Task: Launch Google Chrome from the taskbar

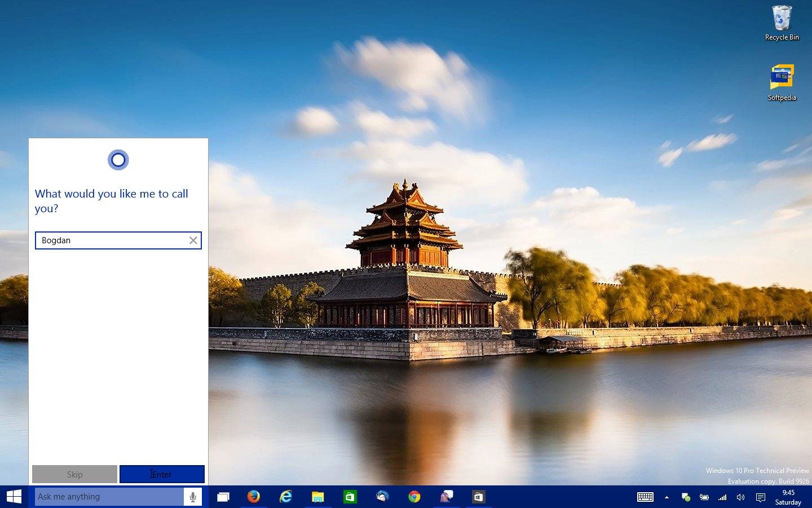Action: 414,497
